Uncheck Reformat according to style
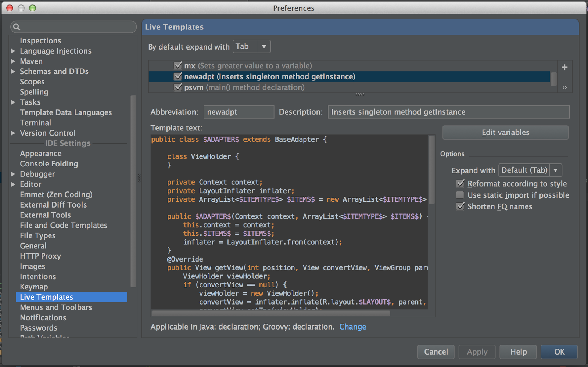588x367 pixels. click(460, 183)
